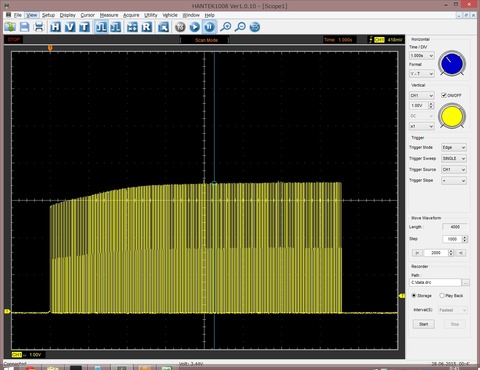Open the Measure menu
The height and width of the screenshot is (370, 480).
tap(109, 15)
